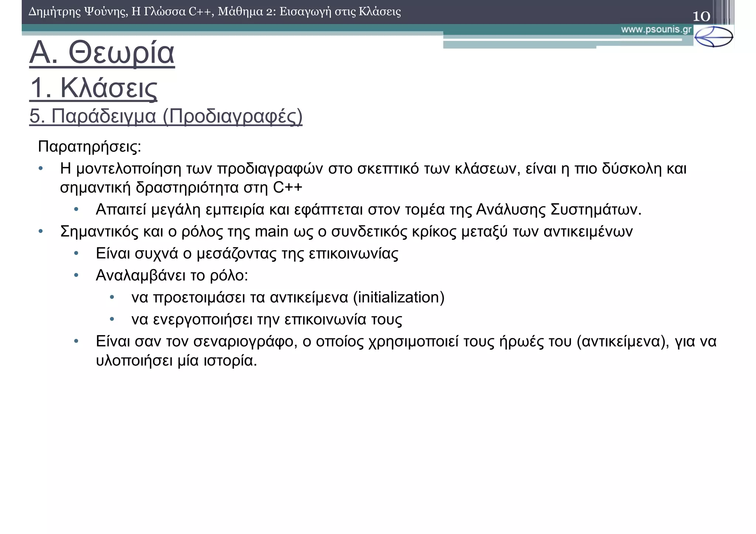Click the bullet 'Αναλαμβάνει το ρόλο:'

(172, 275)
